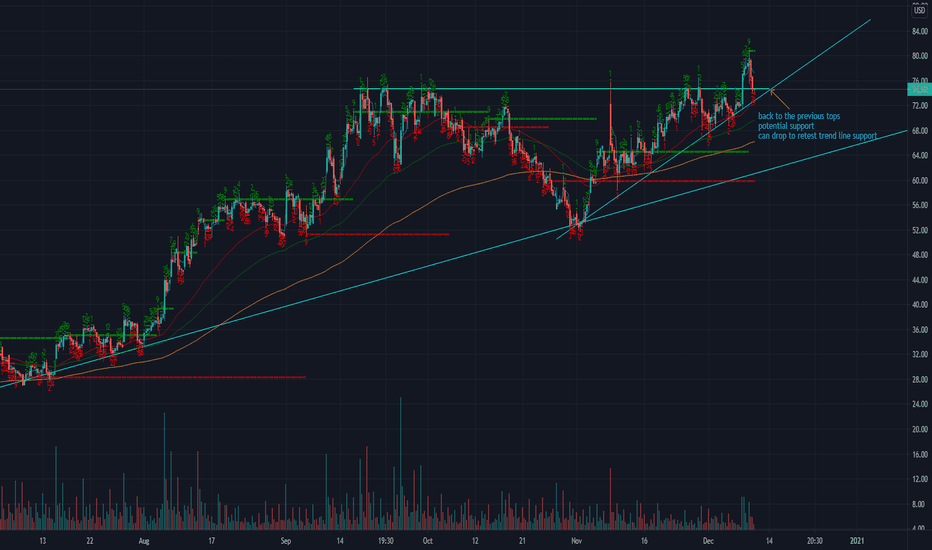Click the 16 date label on time axis

pyautogui.click(x=644, y=541)
